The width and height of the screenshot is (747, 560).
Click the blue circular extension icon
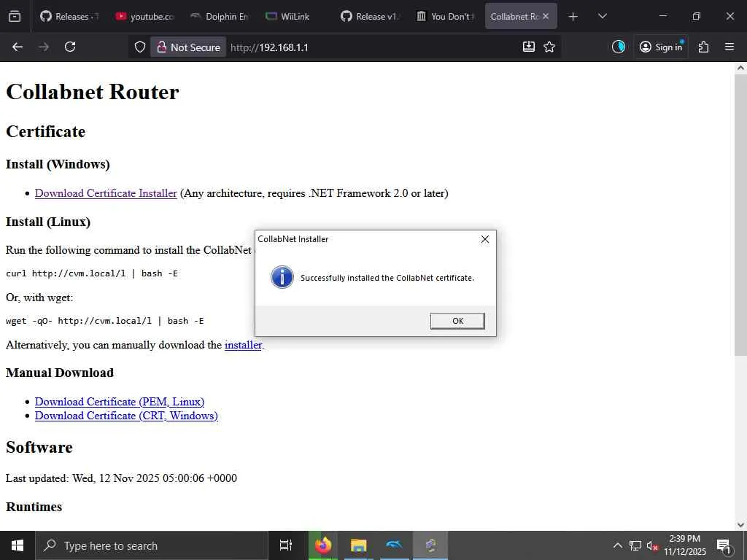[x=619, y=47]
